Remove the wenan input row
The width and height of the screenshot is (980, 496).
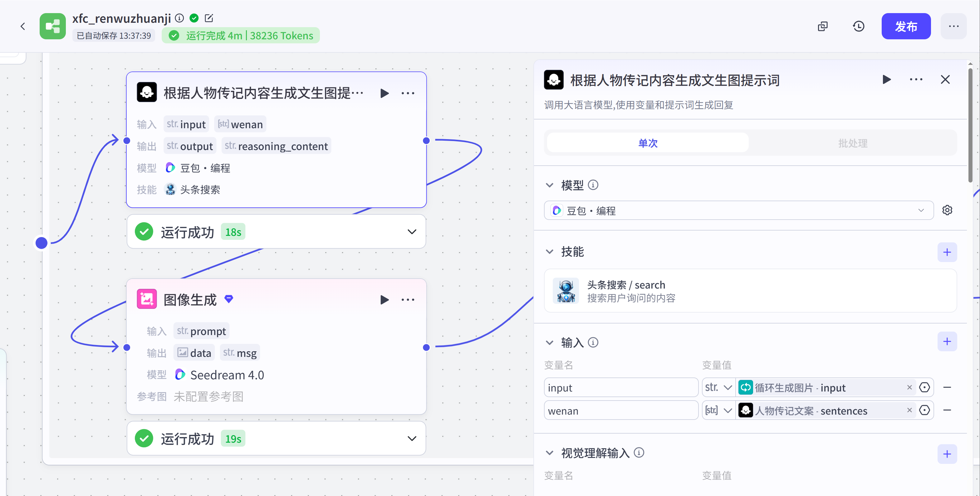(x=947, y=411)
